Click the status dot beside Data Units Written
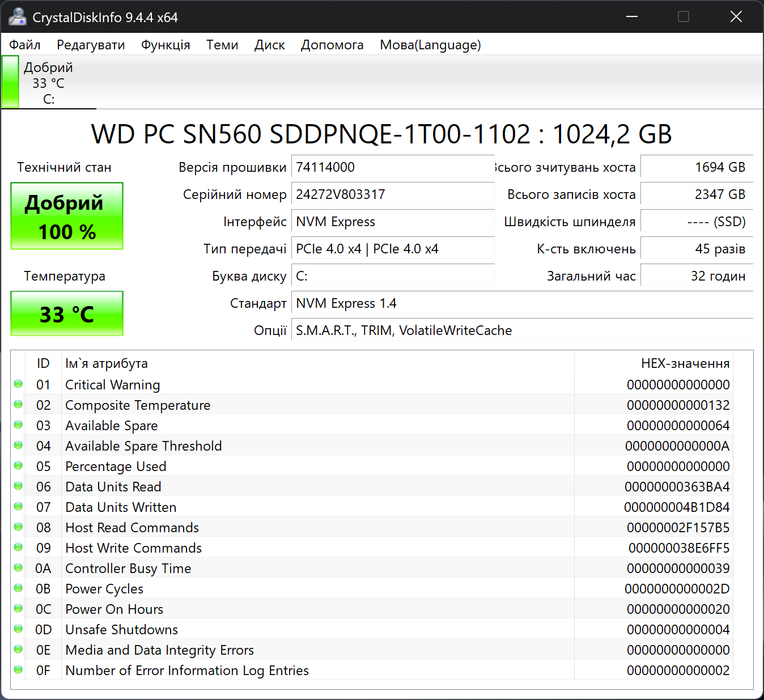The height and width of the screenshot is (700, 764). tap(18, 507)
